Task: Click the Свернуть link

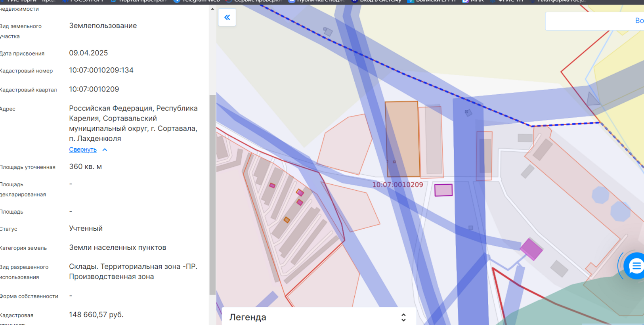Action: [83, 150]
